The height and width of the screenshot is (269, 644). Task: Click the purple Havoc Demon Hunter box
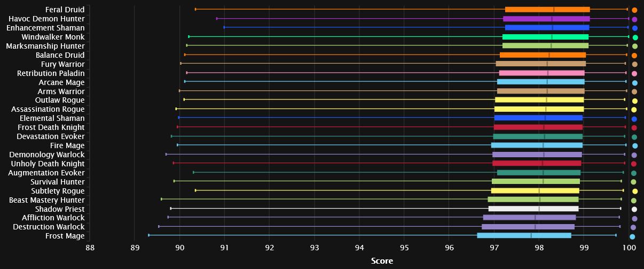(546, 19)
